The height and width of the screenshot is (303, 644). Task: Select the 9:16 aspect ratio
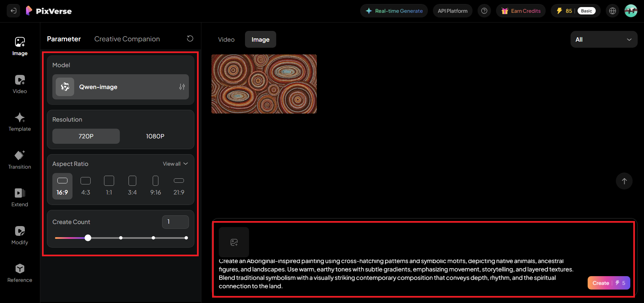click(x=155, y=186)
